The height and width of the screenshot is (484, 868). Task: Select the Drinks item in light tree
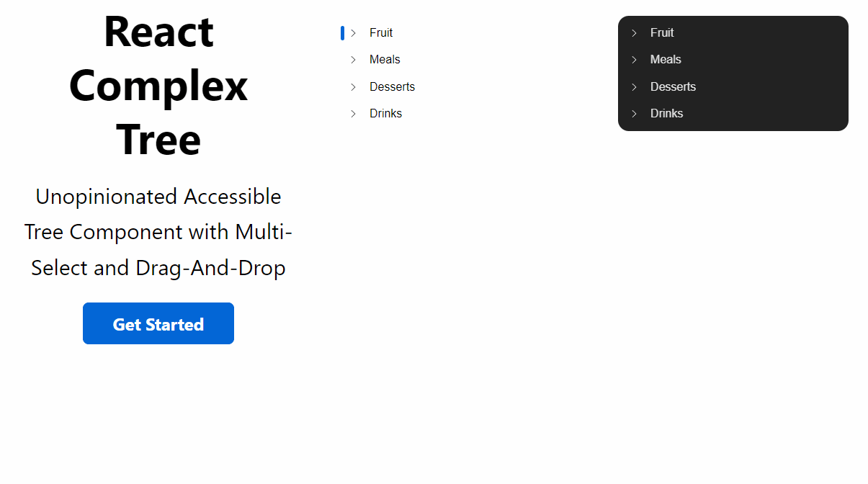[385, 114]
